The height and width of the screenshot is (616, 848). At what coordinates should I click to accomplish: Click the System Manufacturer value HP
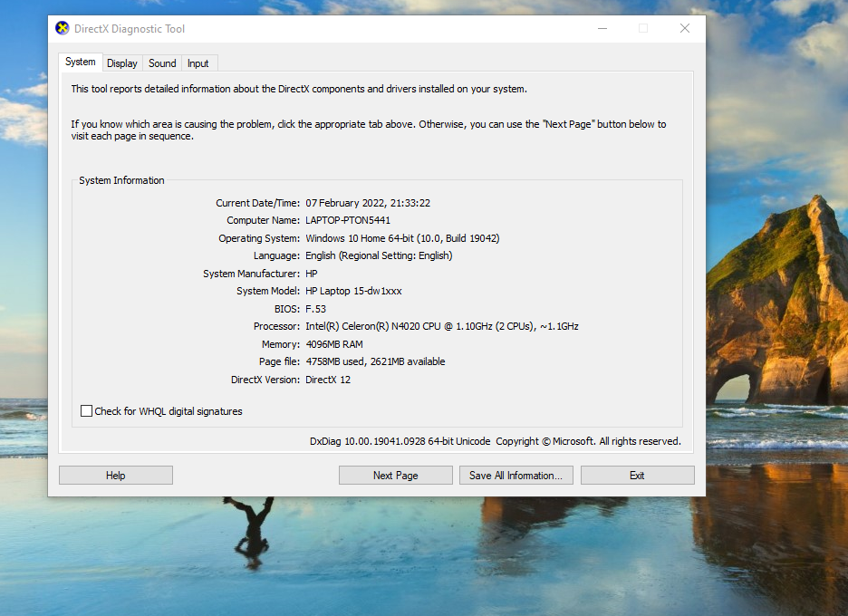(312, 274)
